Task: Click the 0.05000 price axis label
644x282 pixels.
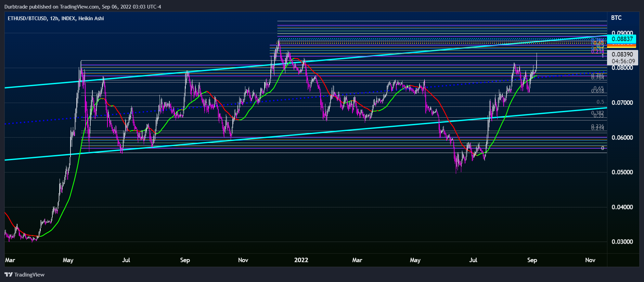Action: (x=622, y=172)
